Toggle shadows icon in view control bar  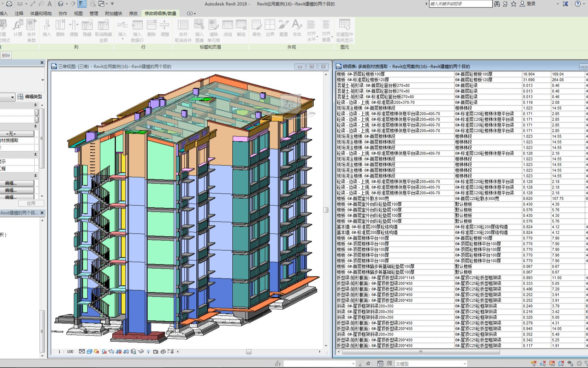pos(104,351)
